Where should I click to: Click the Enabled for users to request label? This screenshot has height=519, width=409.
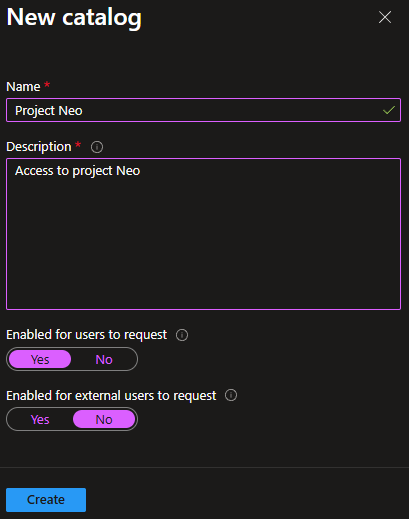coord(87,335)
